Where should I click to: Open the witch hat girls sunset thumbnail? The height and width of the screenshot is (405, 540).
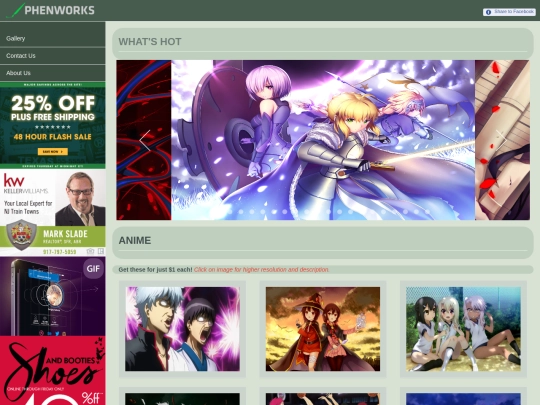323,329
